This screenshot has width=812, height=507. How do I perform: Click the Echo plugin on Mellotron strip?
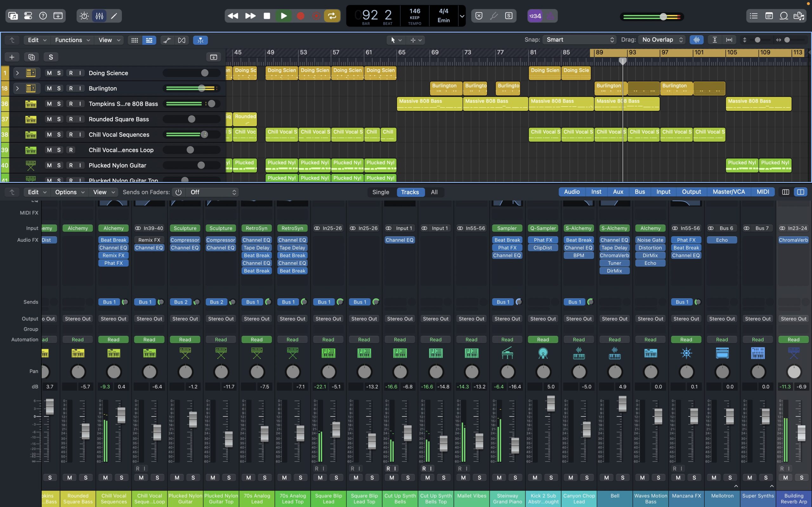pos(722,240)
